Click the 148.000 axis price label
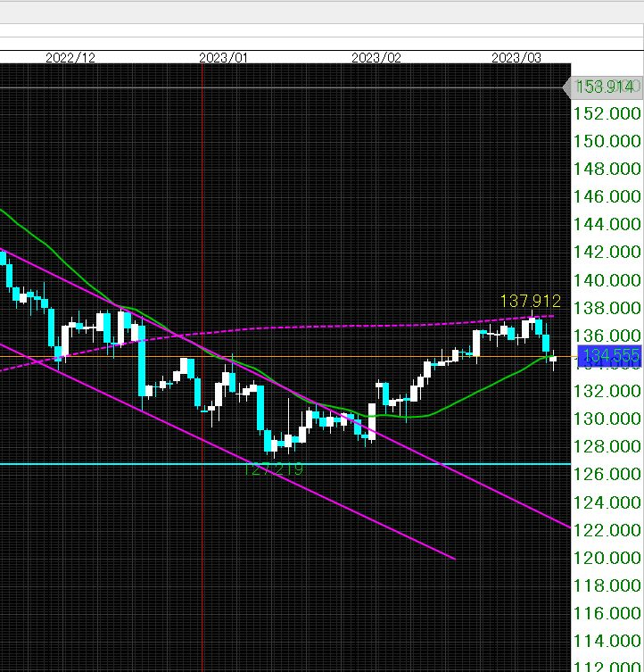The width and height of the screenshot is (644, 672). (607, 169)
